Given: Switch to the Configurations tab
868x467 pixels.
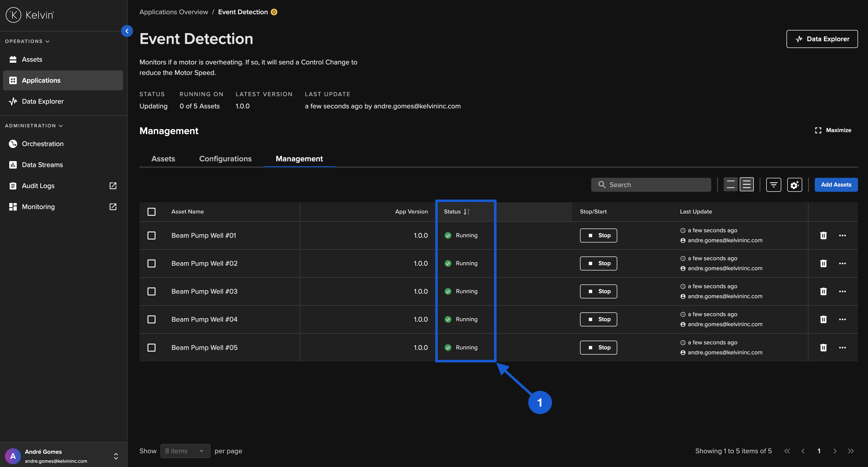Looking at the screenshot, I should (225, 159).
